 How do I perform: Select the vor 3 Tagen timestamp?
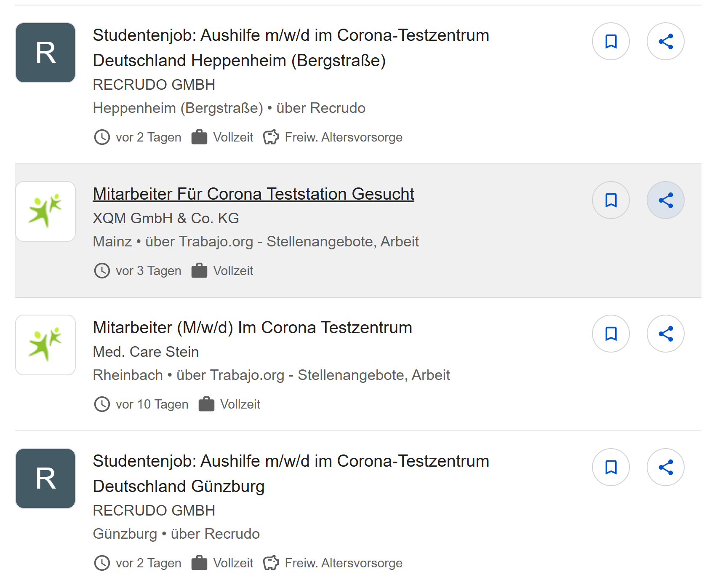148,270
